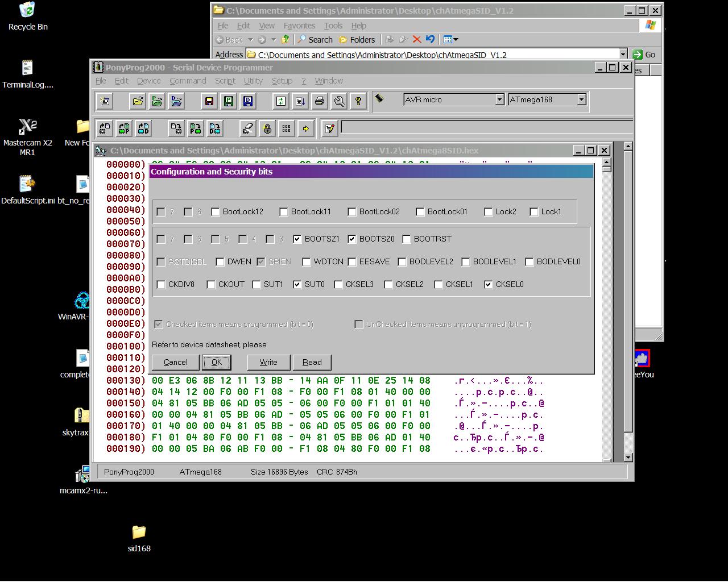This screenshot has height=582, width=728.
Task: Open interface setup via the wrench icon
Action: click(x=338, y=101)
